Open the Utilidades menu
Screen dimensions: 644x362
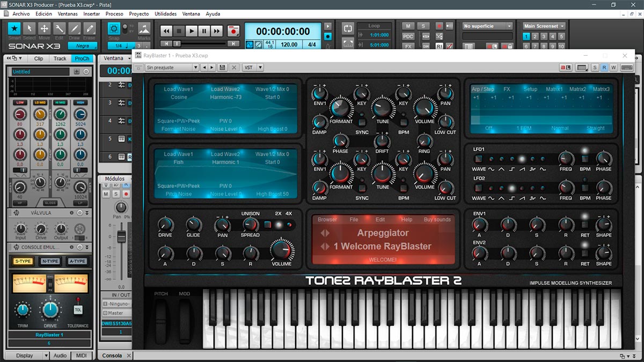pyautogui.click(x=165, y=13)
